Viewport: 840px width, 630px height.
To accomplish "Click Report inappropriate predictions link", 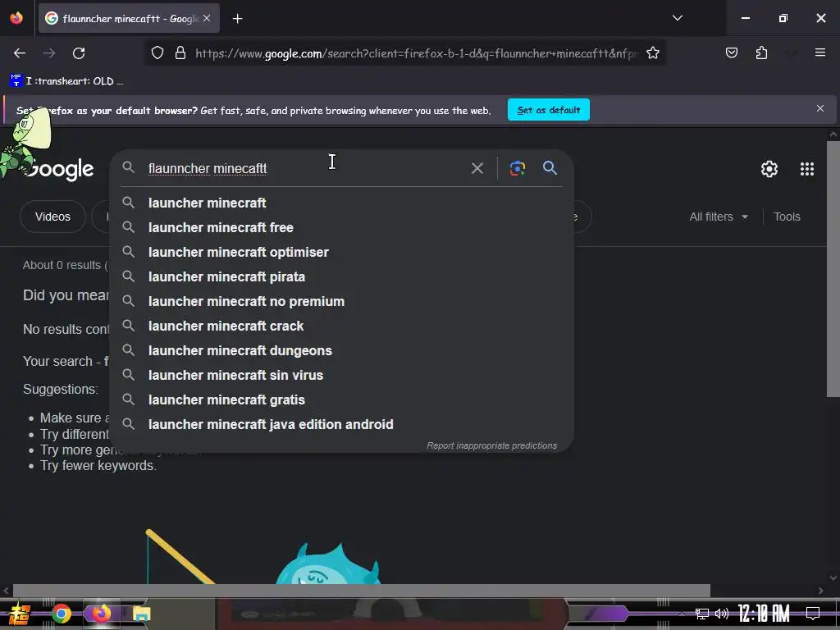I will 491,445.
